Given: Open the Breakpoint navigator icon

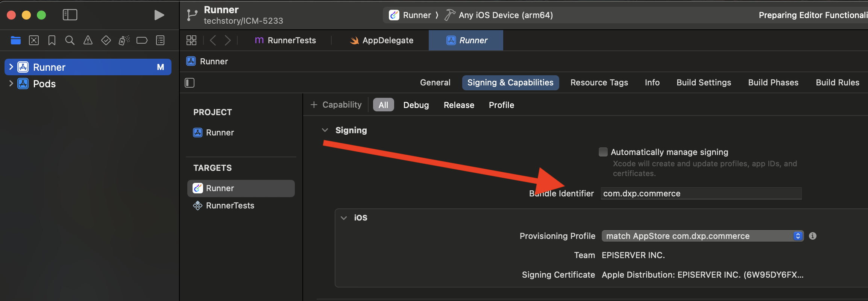Looking at the screenshot, I should pos(142,40).
